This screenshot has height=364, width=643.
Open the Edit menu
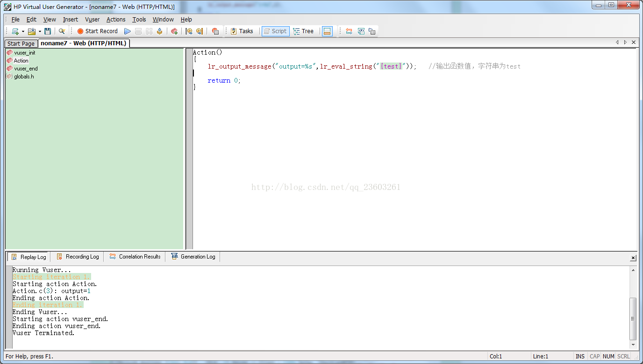point(31,20)
